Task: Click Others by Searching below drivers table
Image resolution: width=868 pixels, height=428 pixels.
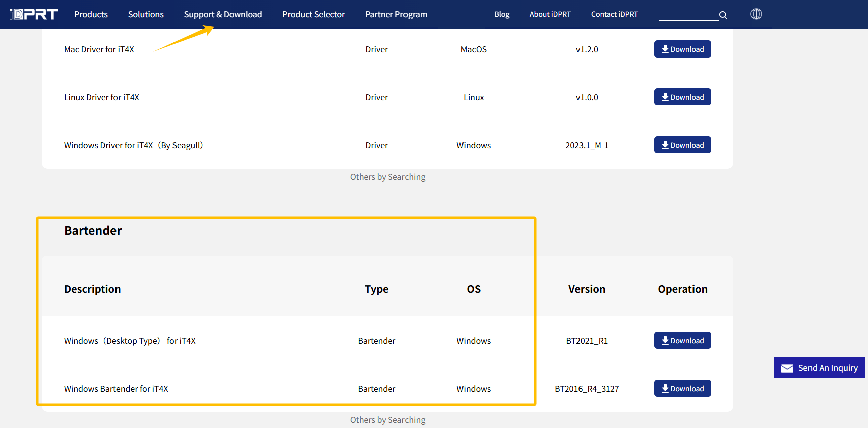Action: [x=387, y=177]
